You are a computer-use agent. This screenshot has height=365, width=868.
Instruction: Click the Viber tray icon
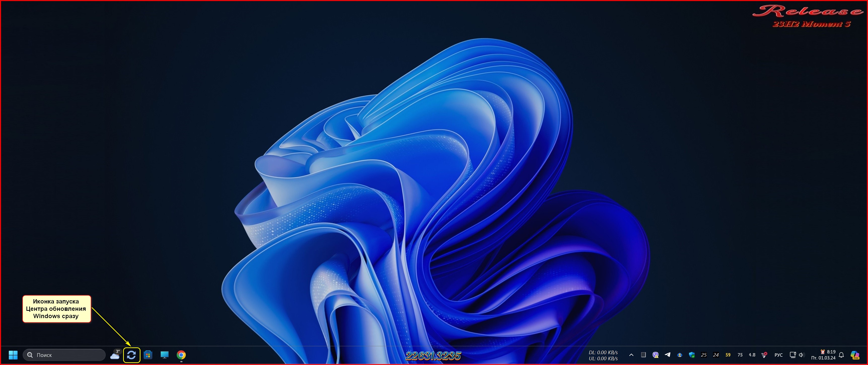tap(655, 355)
